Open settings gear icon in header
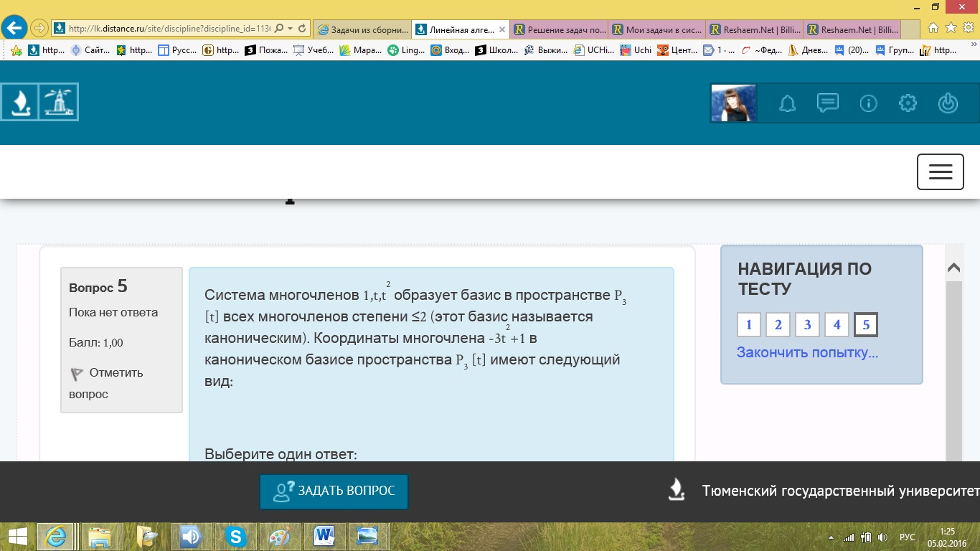Viewport: 980px width, 551px height. coord(908,104)
